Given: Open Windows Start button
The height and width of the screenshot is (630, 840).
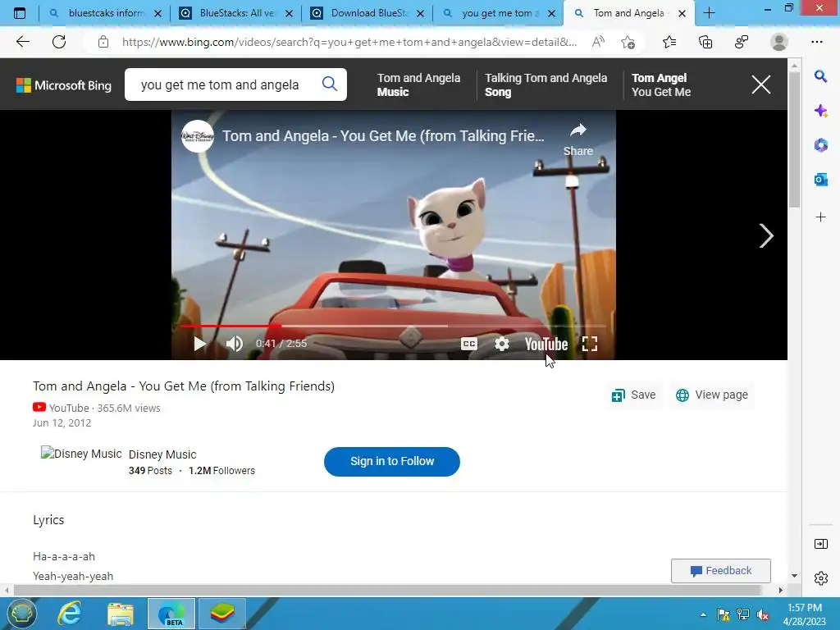Looking at the screenshot, I should point(21,614).
